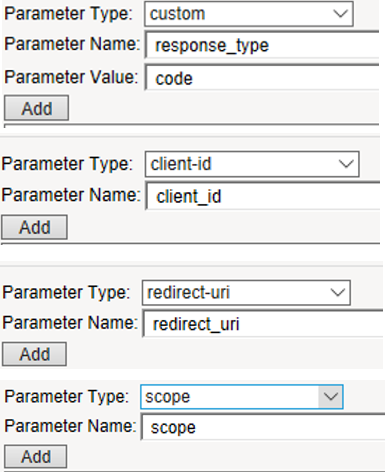
Task: Click the Parameter Name field containing scope
Action: coord(263,427)
